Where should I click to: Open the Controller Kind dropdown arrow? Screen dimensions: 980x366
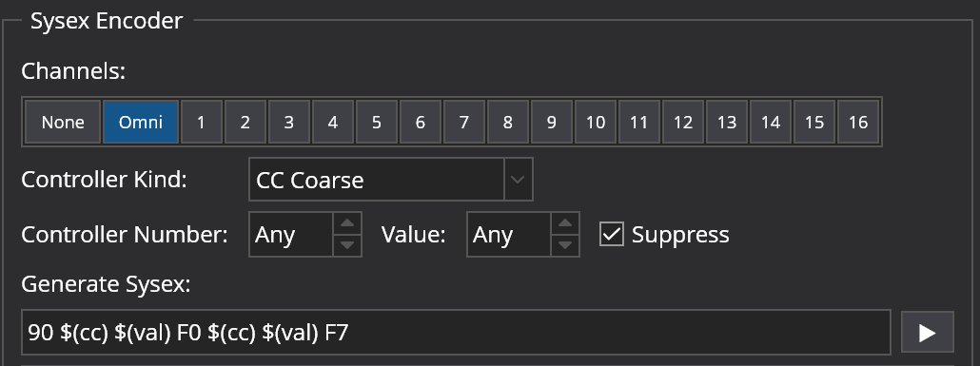tap(519, 180)
